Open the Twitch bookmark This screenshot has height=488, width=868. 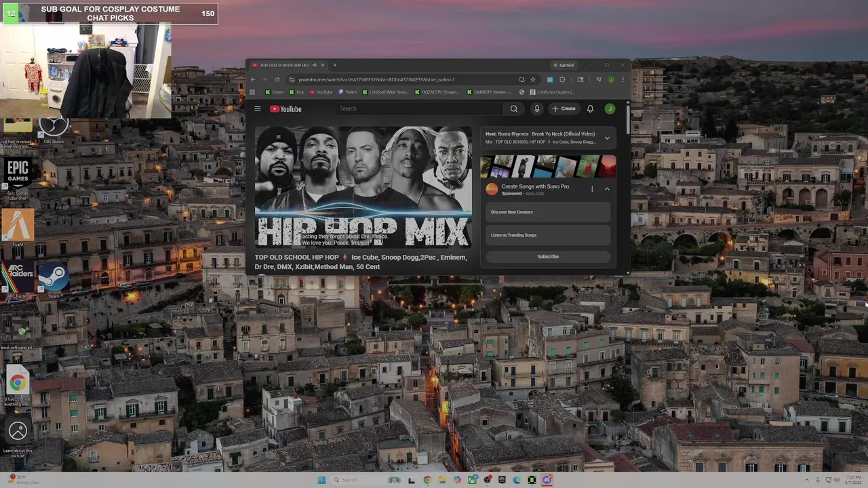(x=348, y=92)
